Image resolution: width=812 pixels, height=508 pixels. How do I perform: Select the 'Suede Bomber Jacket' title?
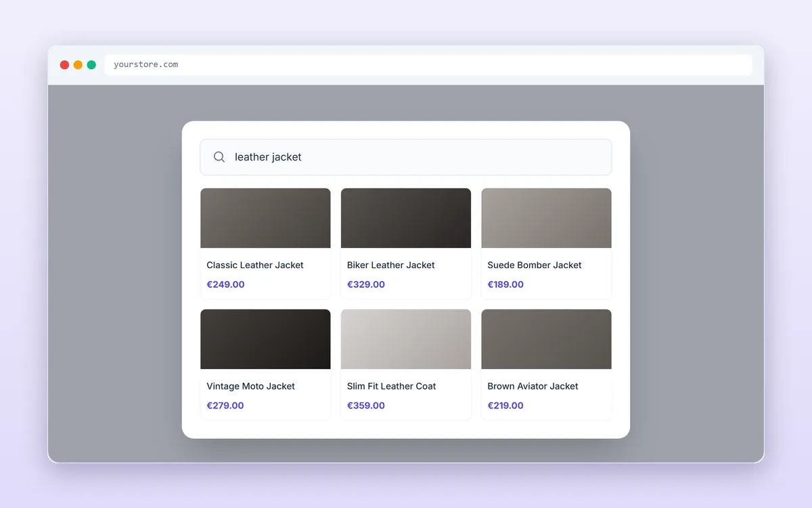click(x=535, y=265)
